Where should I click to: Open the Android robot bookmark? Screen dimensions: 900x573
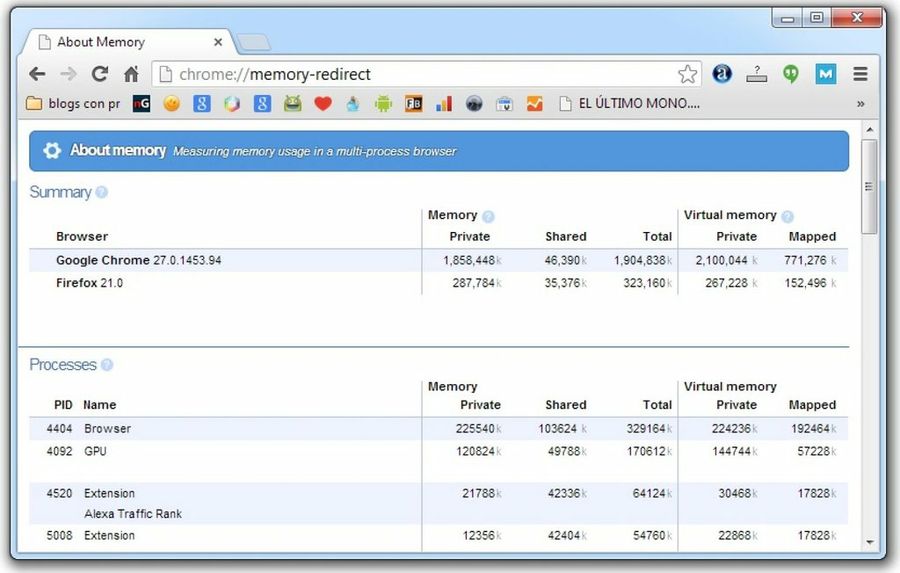(382, 103)
